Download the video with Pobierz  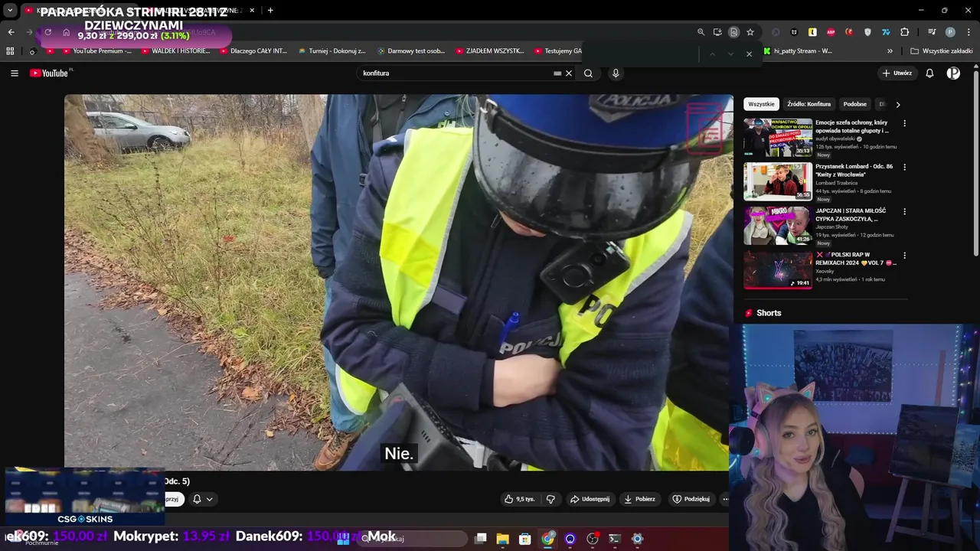click(x=640, y=499)
